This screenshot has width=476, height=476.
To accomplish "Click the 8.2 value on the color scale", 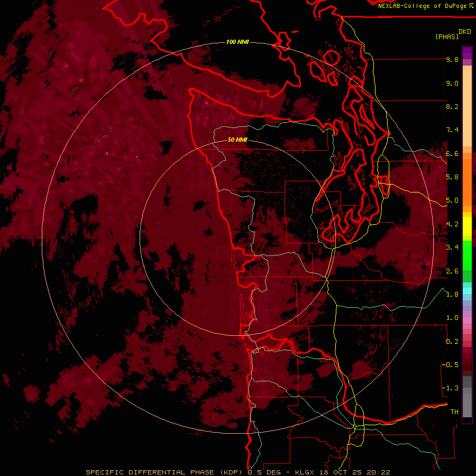I will click(452, 106).
